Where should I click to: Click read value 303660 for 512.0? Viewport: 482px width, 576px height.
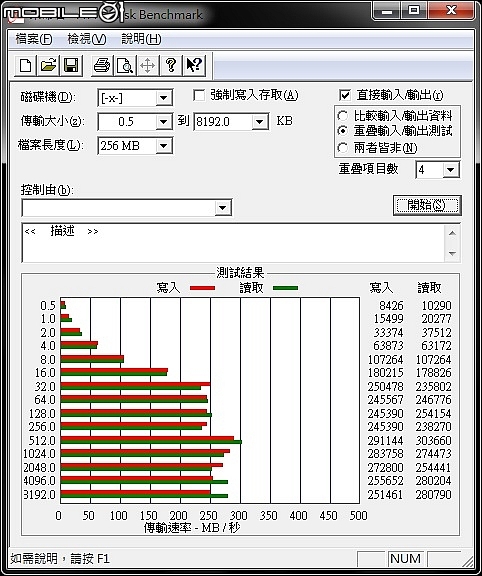coord(434,440)
